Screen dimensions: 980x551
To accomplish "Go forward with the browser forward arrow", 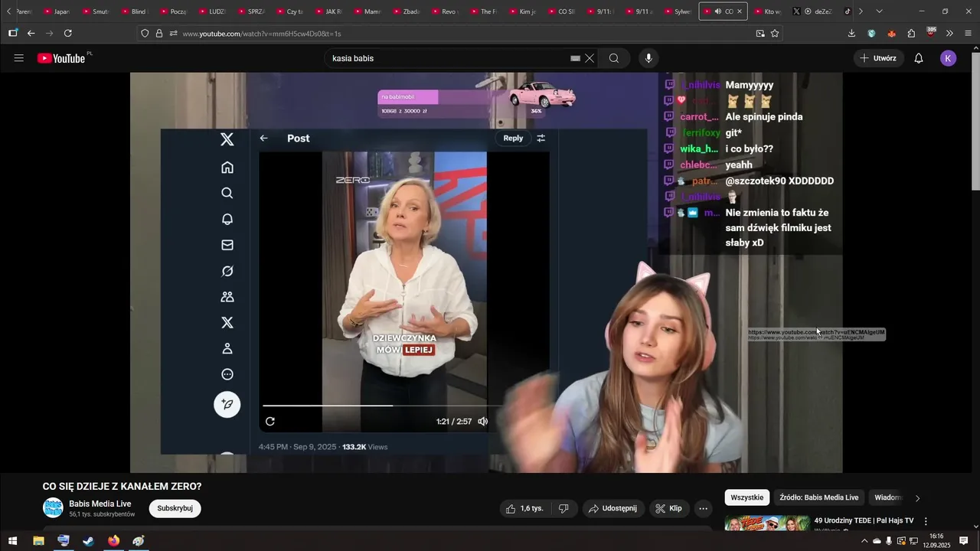I will (x=50, y=34).
